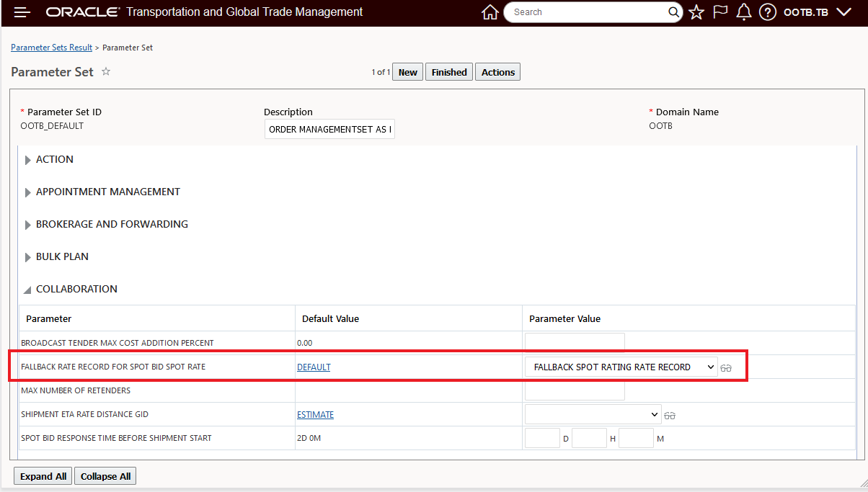The width and height of the screenshot is (868, 492).
Task: Open Parameter Sets Result breadcrumb link
Action: coord(52,48)
